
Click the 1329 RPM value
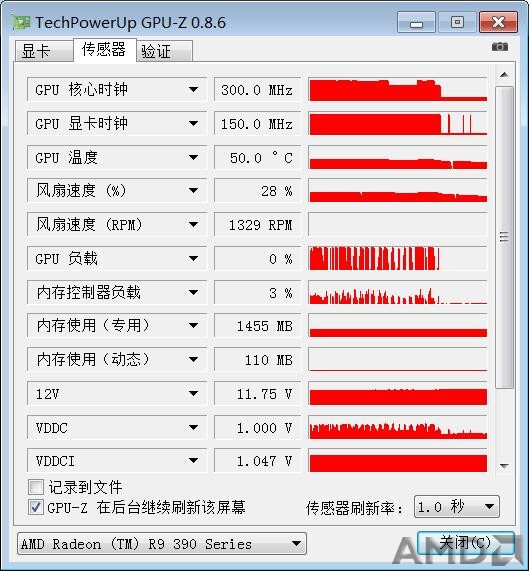(257, 225)
